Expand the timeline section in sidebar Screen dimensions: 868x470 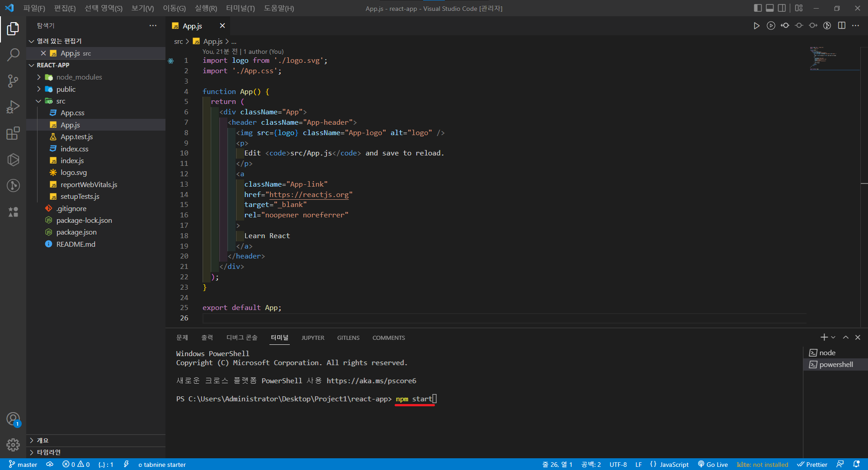pos(96,452)
